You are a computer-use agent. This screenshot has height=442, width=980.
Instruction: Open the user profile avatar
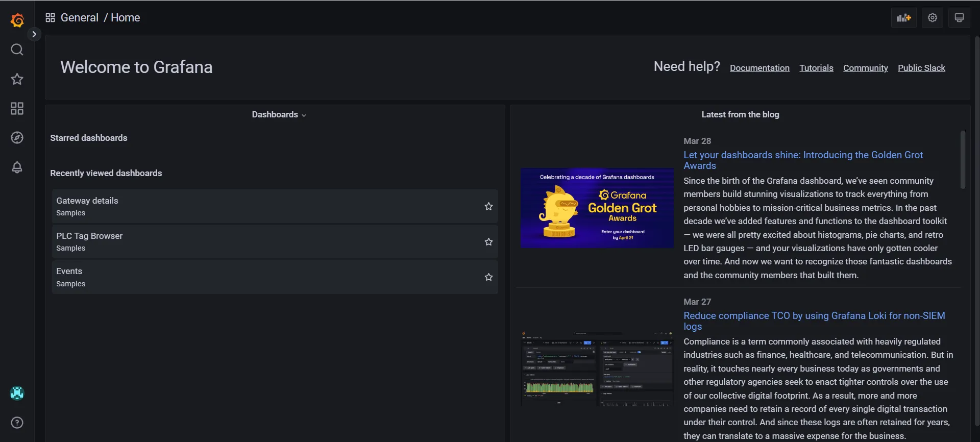[x=17, y=393]
